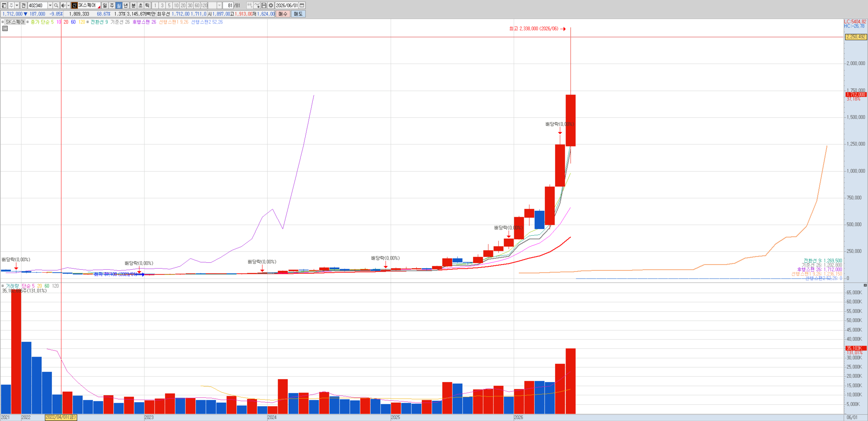Click the 2,250,492 price axis tag
This screenshot has width=868, height=421.
coord(856,37)
